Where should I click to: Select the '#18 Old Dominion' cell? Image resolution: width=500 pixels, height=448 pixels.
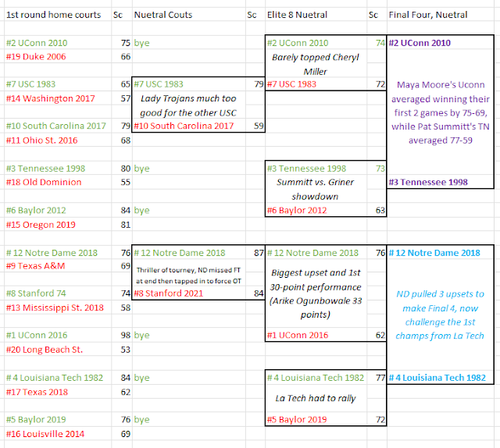[58, 183]
